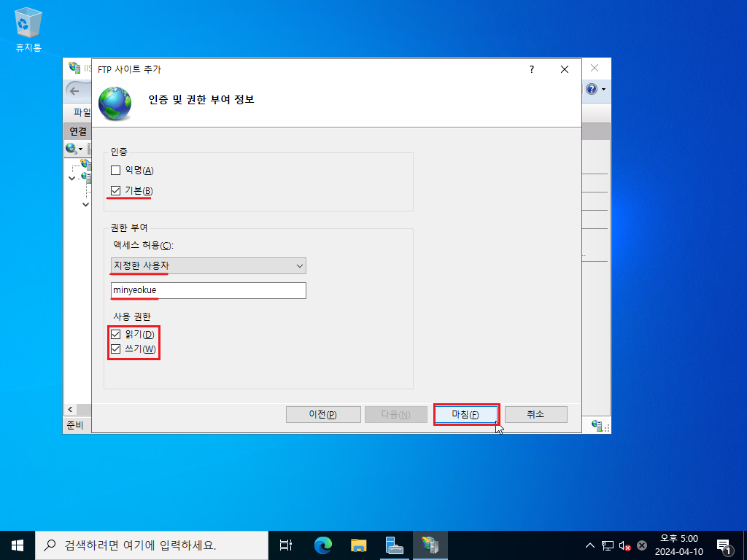Image resolution: width=747 pixels, height=560 pixels.
Task: Uncheck the 기본(B) basic authentication checkbox
Action: point(116,191)
